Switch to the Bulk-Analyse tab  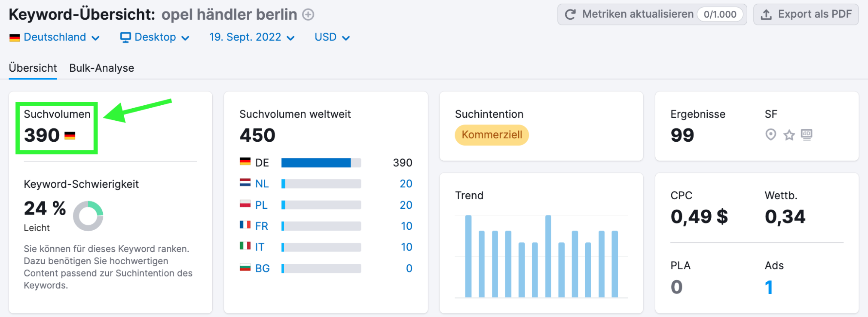[102, 68]
